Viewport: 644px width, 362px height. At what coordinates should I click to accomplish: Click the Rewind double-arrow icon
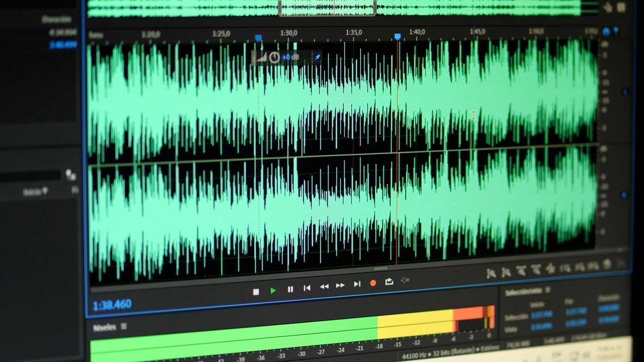point(324,286)
